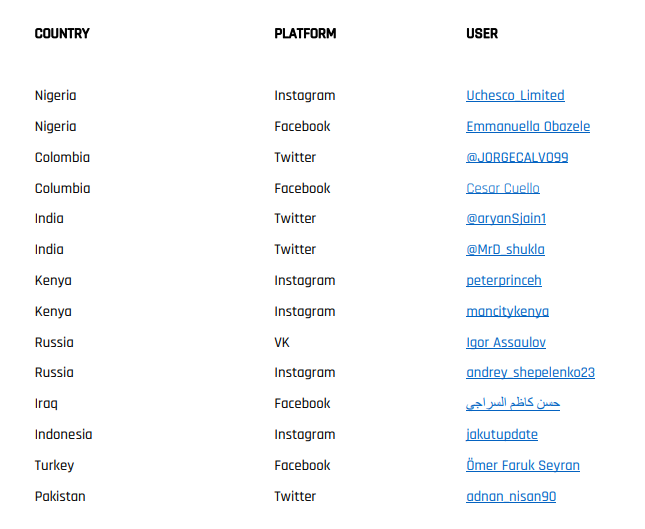
Task: Click the COUNTRY column header
Action: 62,34
